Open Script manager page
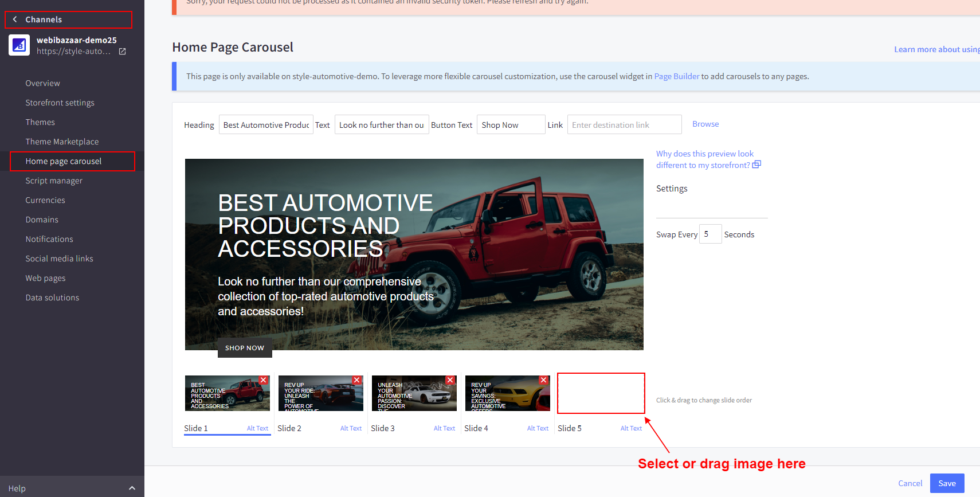Screen dimensions: 980x497 coord(54,181)
